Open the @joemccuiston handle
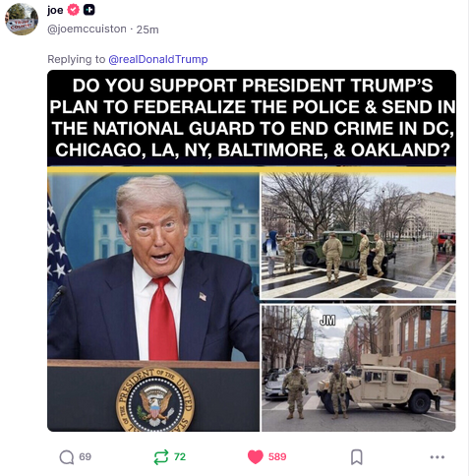 [87, 30]
